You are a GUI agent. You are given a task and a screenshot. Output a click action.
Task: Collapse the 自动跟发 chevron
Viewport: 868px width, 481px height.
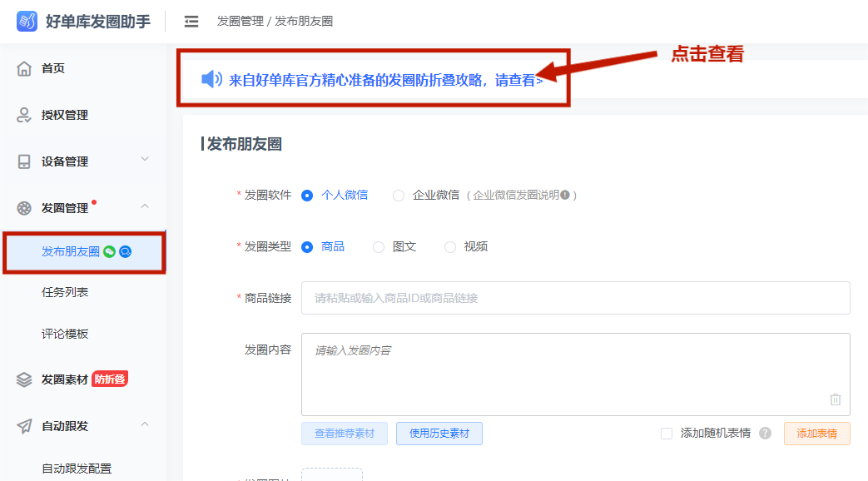tap(145, 424)
